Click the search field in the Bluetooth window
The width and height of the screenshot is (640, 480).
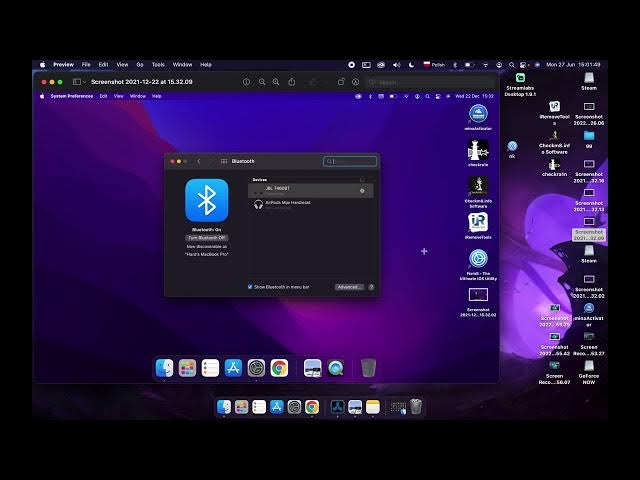tap(350, 161)
